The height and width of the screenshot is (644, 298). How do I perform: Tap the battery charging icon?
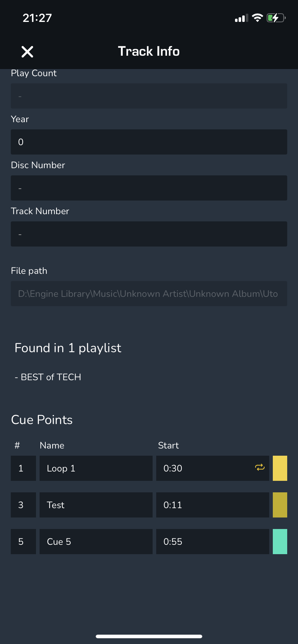276,18
